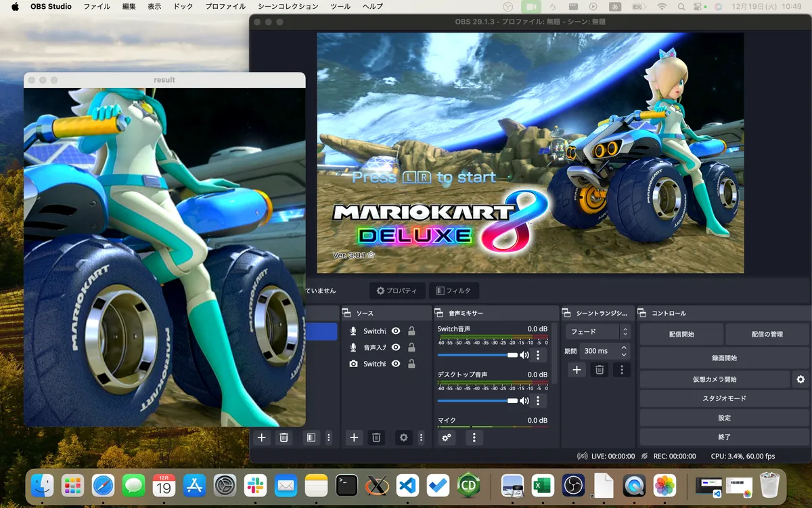Open advanced audio properties gears icon
This screenshot has width=812, height=508.
(447, 438)
